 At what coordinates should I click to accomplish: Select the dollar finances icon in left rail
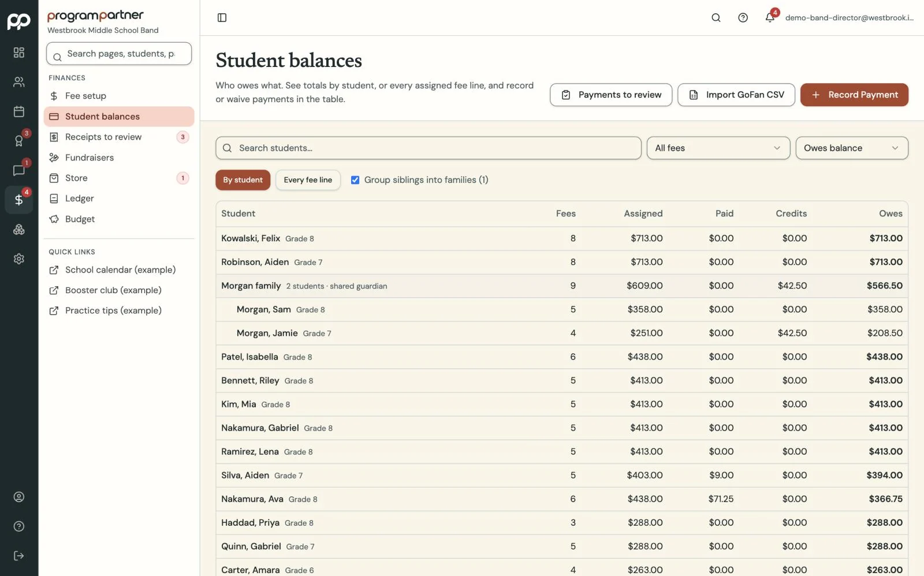(x=19, y=200)
